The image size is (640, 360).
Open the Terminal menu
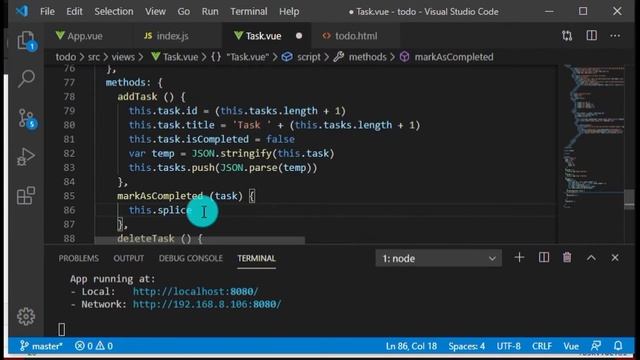coord(249,11)
